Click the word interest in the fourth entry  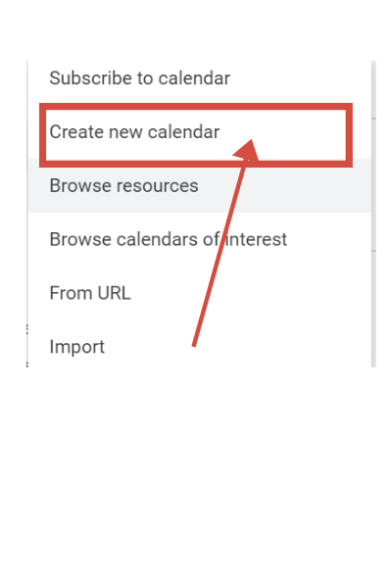pyautogui.click(x=256, y=239)
